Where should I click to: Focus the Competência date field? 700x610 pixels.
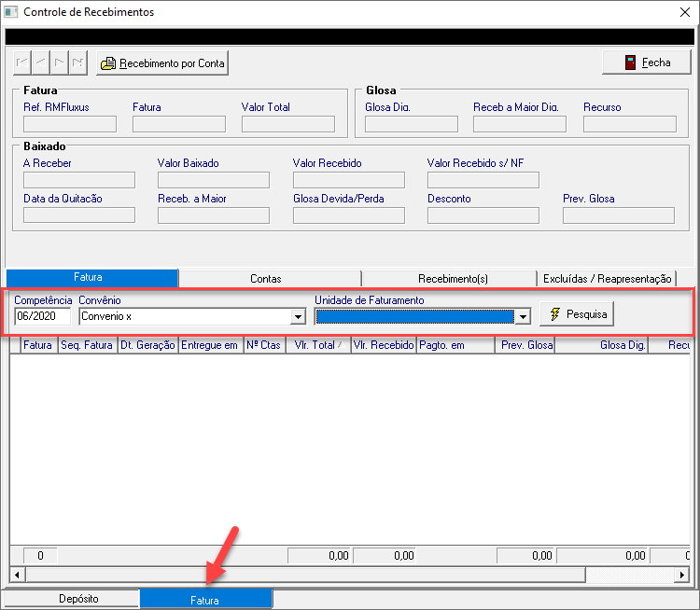[x=42, y=316]
